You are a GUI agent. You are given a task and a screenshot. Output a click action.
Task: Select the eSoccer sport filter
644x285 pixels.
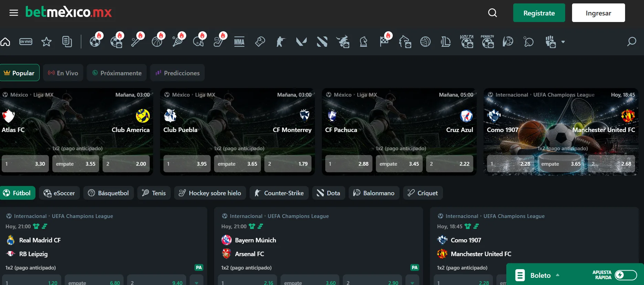[x=59, y=193]
